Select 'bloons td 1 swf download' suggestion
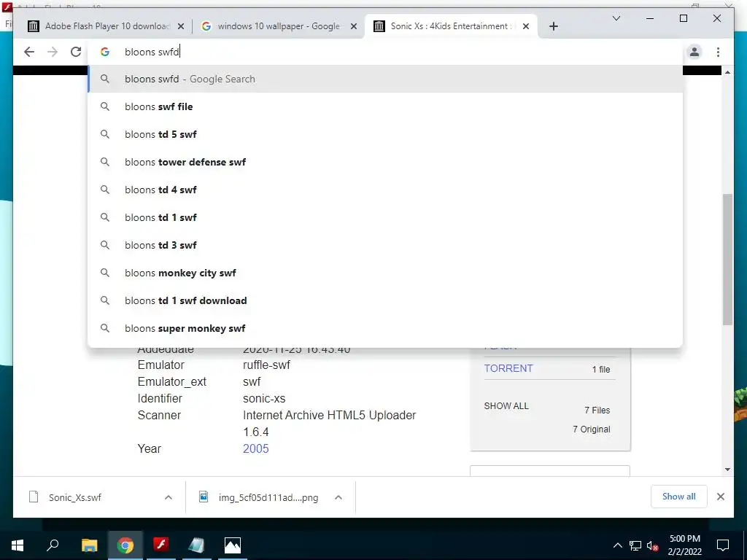The width and height of the screenshot is (747, 560). tap(385, 300)
